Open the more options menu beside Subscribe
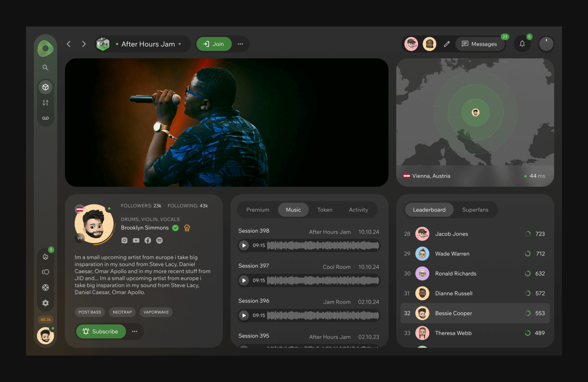 coord(135,331)
